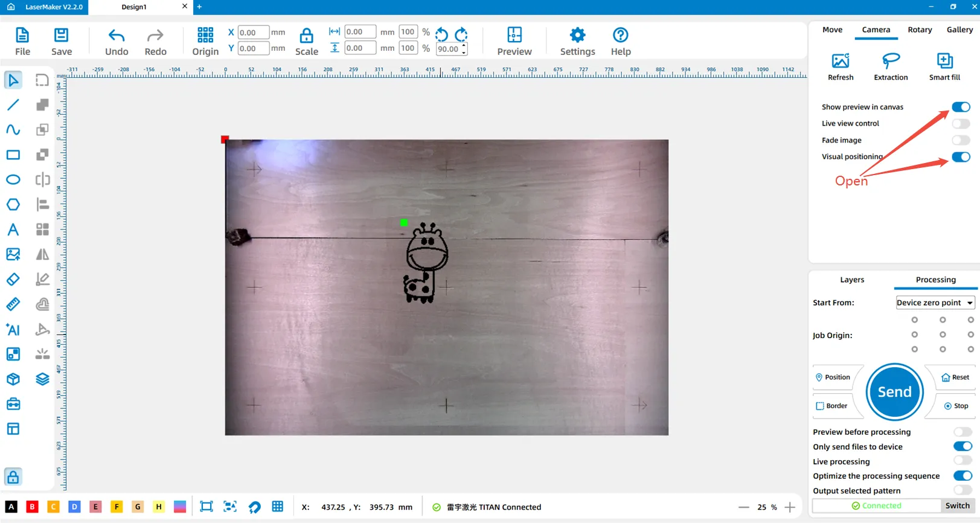Click the camera Refresh icon
Image resolution: width=980 pixels, height=523 pixels.
[840, 61]
